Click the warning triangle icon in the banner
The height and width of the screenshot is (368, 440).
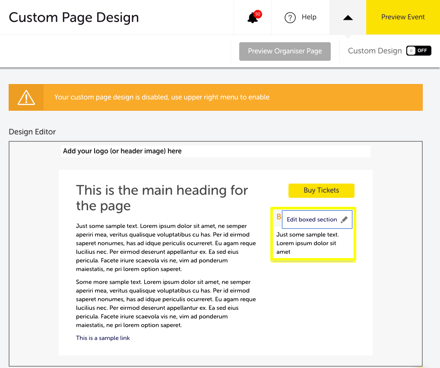click(x=26, y=98)
